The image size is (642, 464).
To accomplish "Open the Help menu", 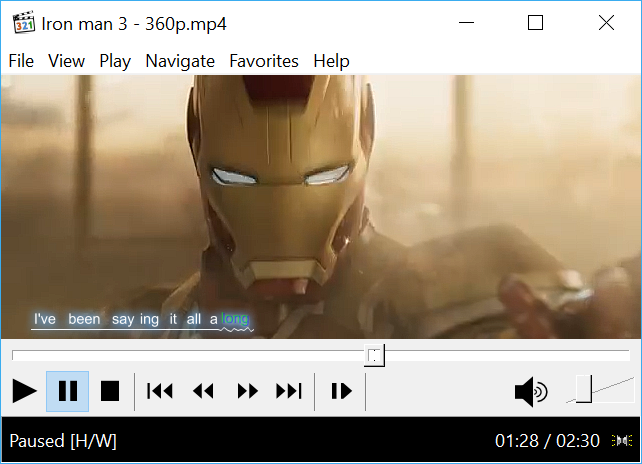I will pos(331,61).
